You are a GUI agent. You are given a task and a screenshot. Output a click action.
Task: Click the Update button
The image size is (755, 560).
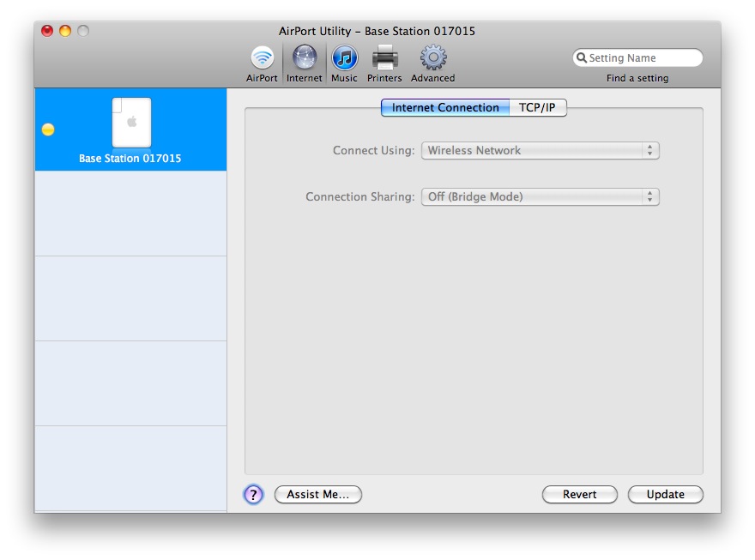click(x=666, y=494)
